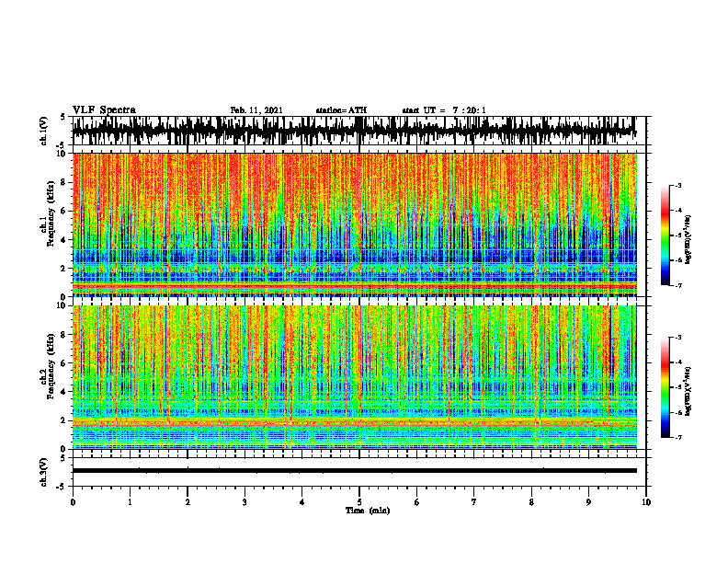Screen dimensions: 728x563
Task: Click the "VLF Spectra" plot title
Action: (104, 110)
